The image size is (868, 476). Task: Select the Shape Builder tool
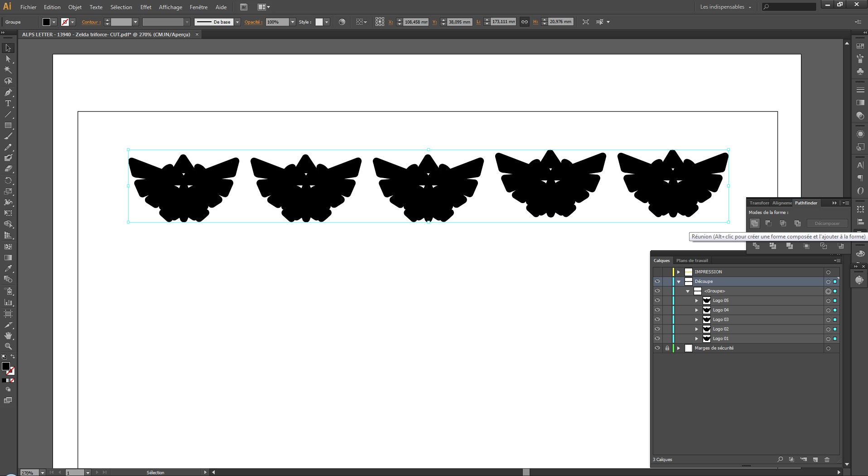[8, 224]
